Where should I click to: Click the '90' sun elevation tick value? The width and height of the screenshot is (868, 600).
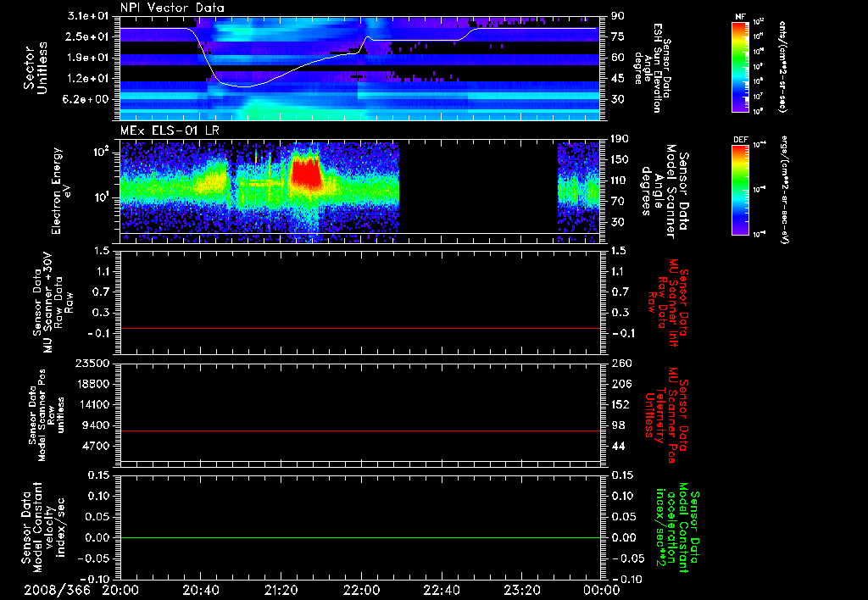coord(618,16)
